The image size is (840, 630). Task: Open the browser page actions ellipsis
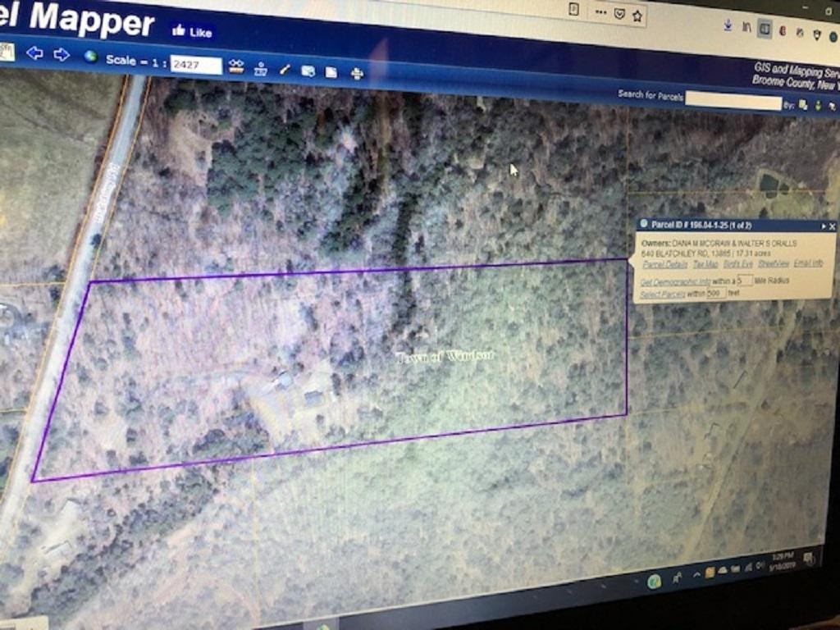(x=601, y=12)
